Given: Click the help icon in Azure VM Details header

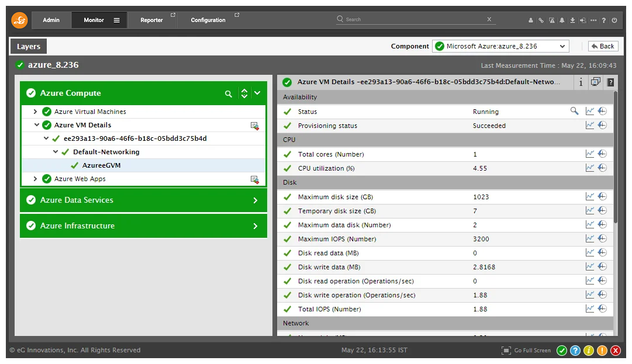Looking at the screenshot, I should pyautogui.click(x=611, y=82).
